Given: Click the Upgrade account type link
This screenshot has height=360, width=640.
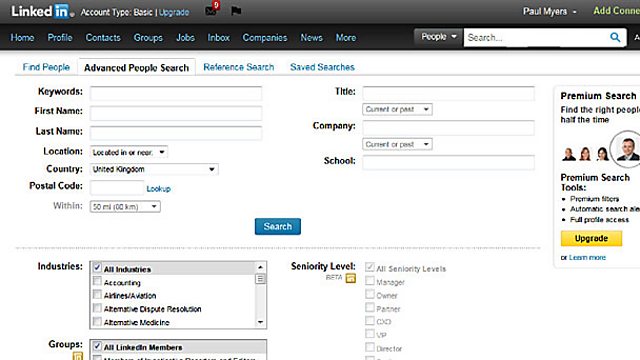Looking at the screenshot, I should (x=174, y=12).
